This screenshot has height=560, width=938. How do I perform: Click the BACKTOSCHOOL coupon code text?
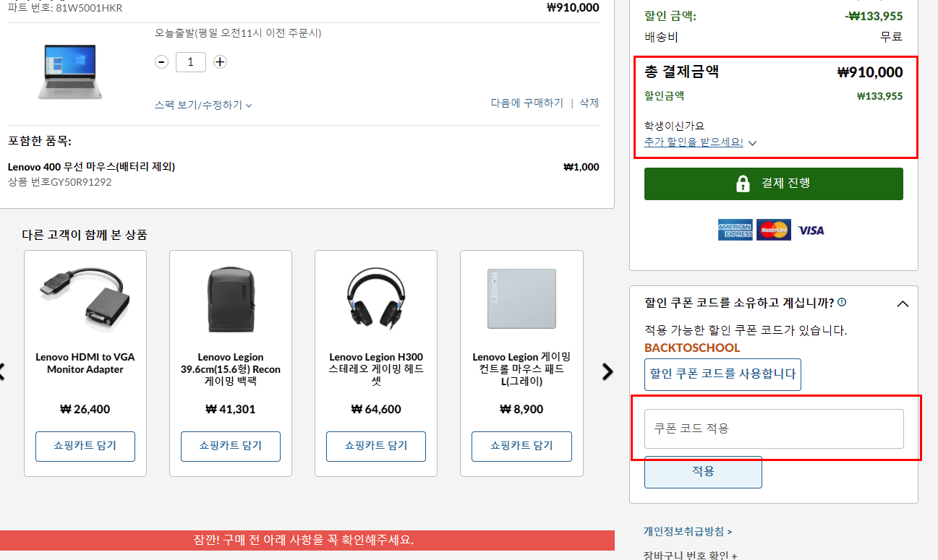click(692, 348)
